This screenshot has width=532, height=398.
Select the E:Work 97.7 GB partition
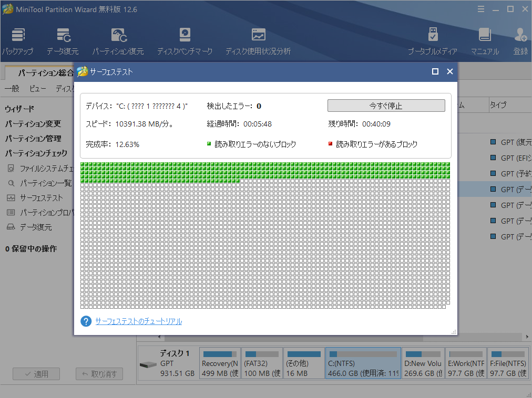[x=466, y=363]
